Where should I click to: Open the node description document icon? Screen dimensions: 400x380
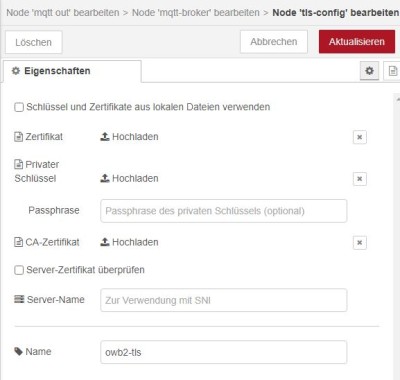click(393, 71)
